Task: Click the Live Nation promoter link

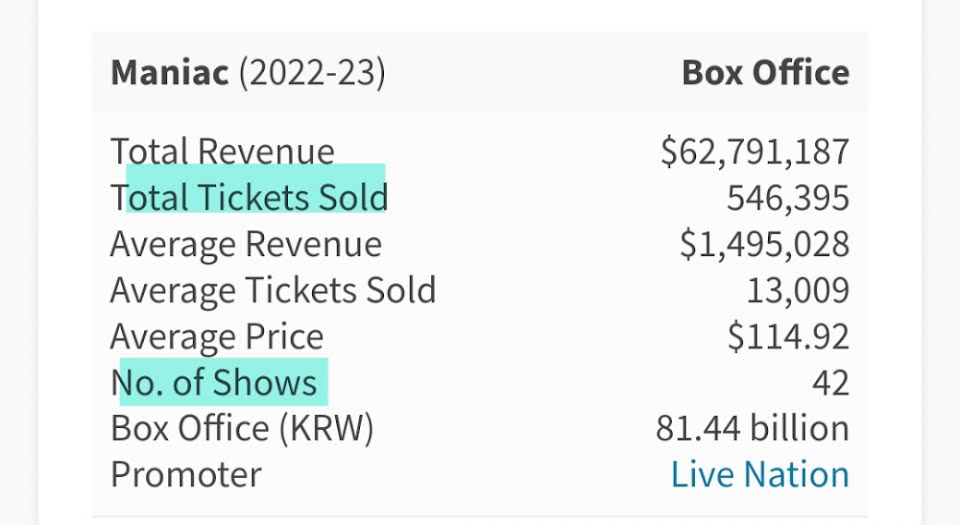Action: click(x=759, y=474)
